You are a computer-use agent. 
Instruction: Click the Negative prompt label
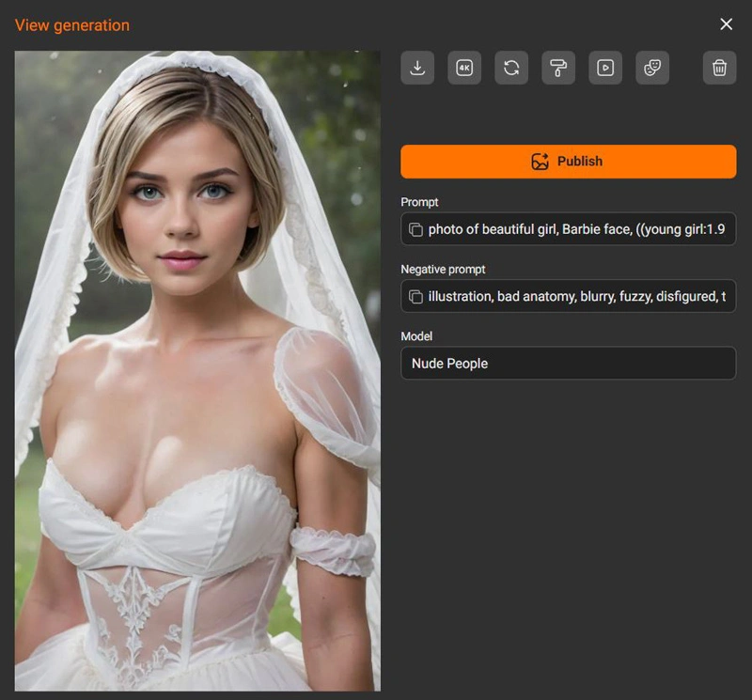443,269
